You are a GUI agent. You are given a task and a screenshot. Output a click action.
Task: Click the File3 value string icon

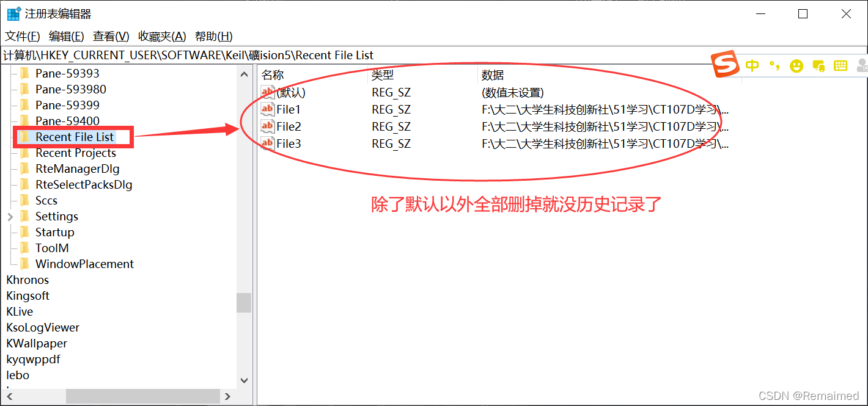(x=268, y=143)
